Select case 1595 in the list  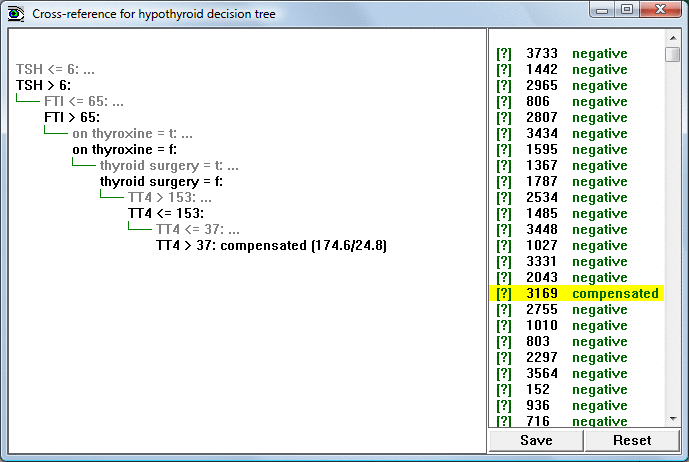pos(577,149)
